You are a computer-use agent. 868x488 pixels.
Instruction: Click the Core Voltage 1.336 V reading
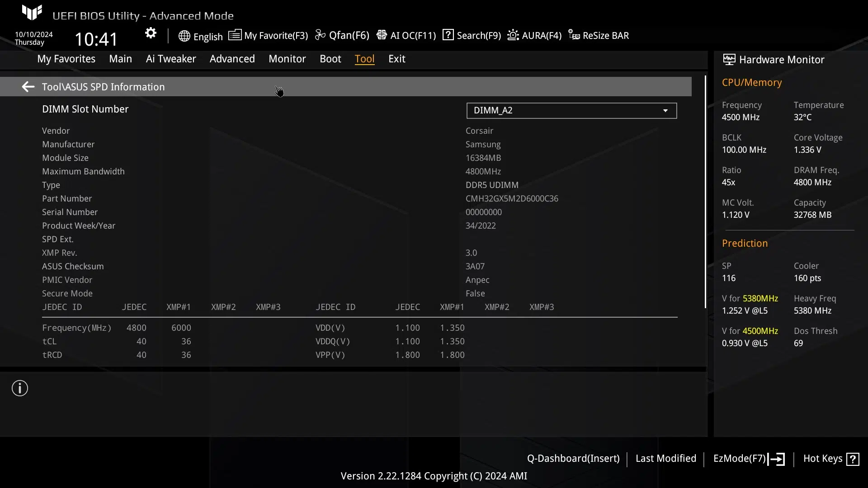[807, 150]
